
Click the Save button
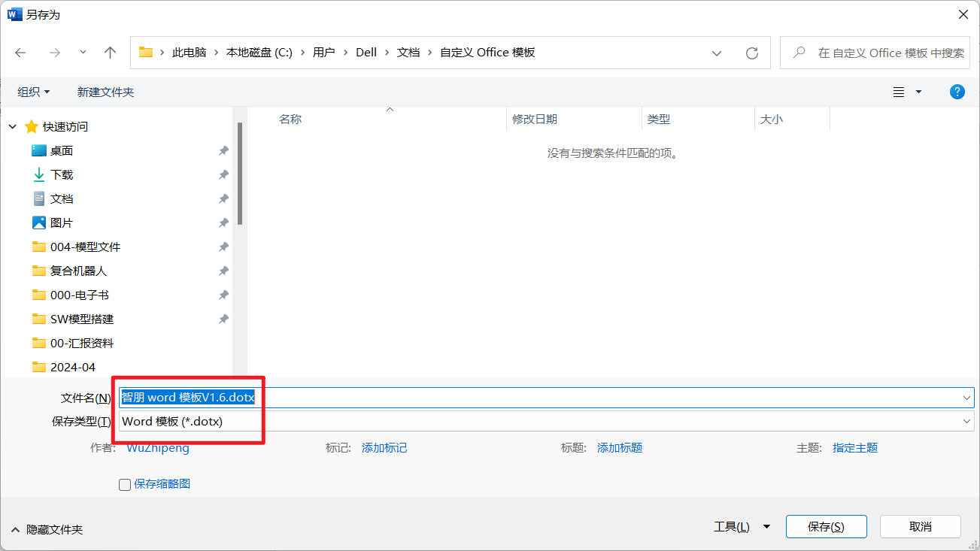click(x=826, y=527)
